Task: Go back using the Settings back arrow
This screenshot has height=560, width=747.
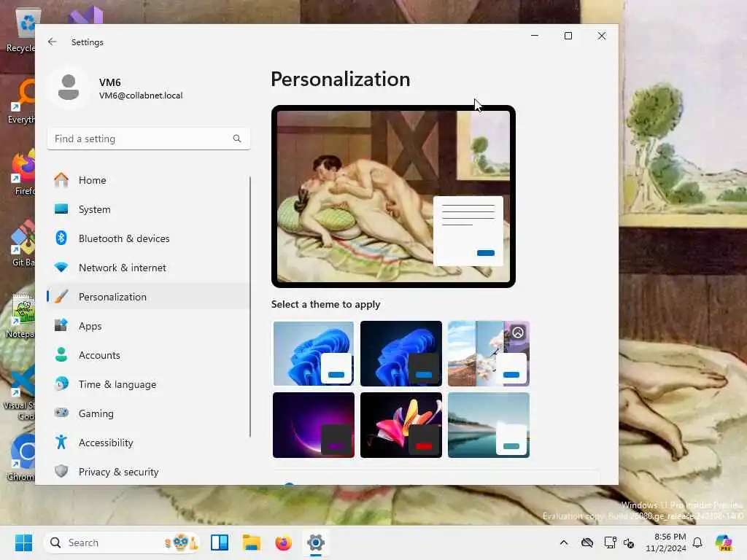Action: coord(53,42)
